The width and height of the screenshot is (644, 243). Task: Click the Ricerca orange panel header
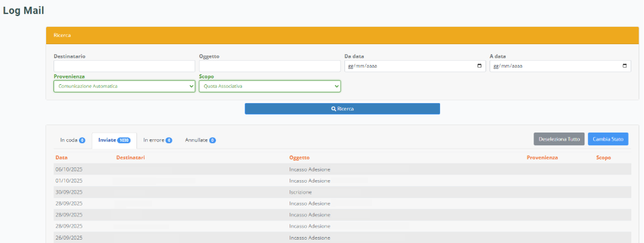[342, 35]
